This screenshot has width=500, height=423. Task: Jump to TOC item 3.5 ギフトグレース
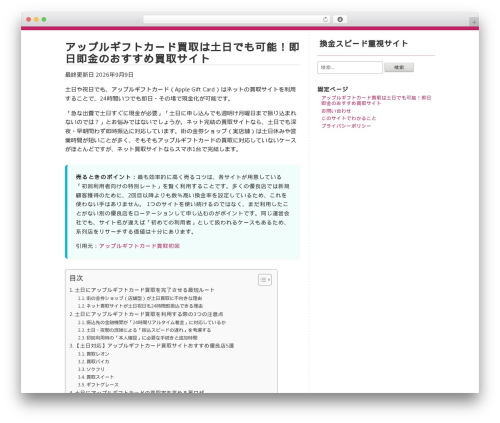pyautogui.click(x=98, y=384)
